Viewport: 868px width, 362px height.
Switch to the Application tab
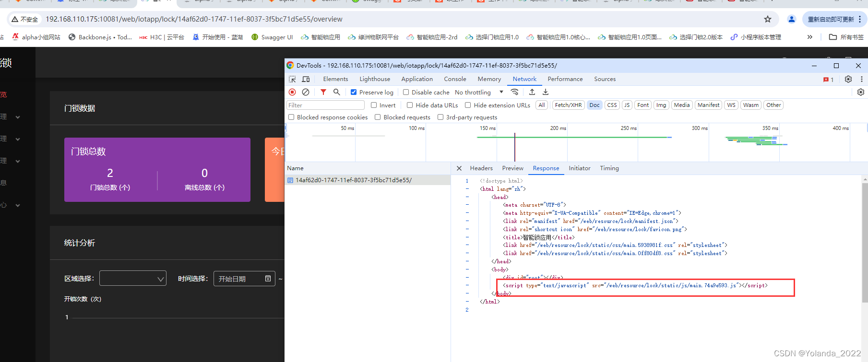click(417, 79)
